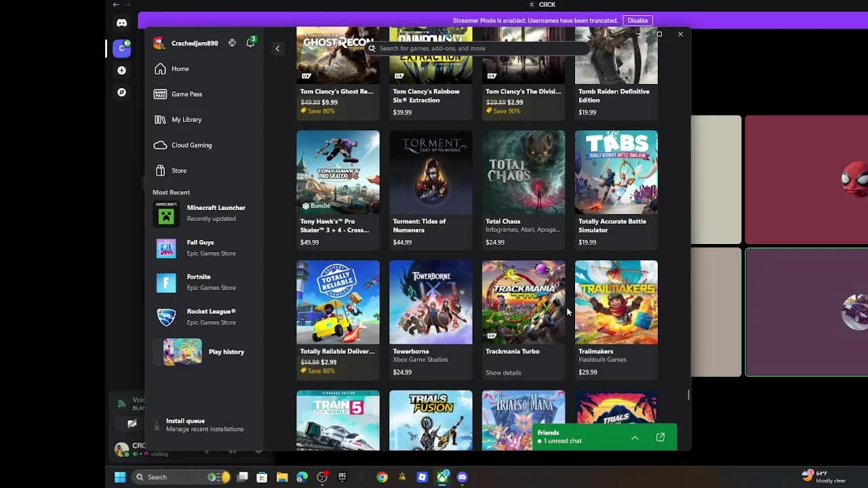Open Tony Hawk's Pro Skater 3 + 4 card
The image size is (868, 488).
click(338, 189)
